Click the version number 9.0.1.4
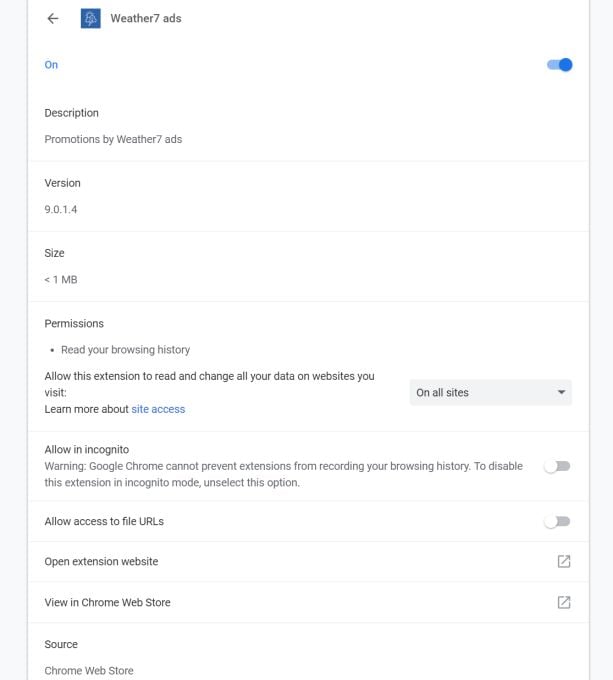The height and width of the screenshot is (680, 613). [61, 209]
